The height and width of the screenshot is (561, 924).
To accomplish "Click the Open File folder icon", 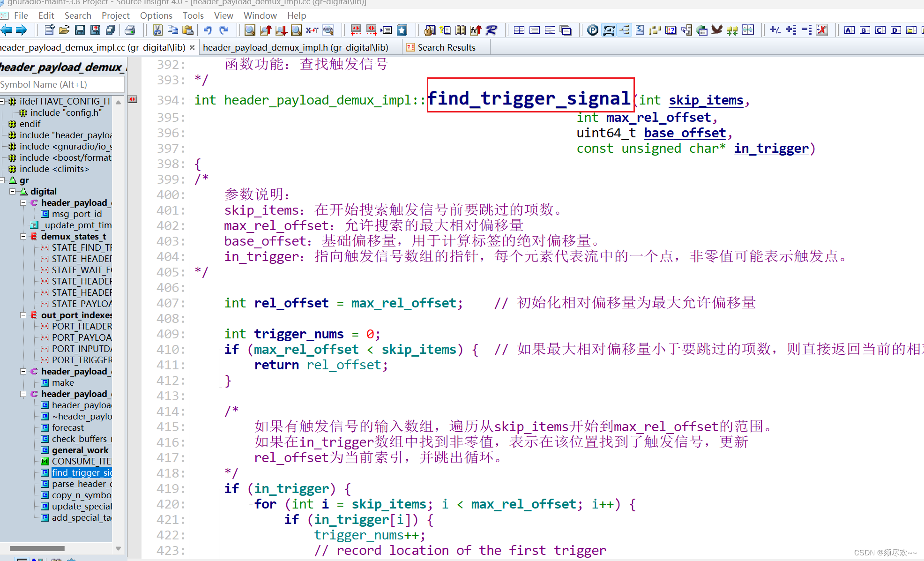I will click(64, 30).
